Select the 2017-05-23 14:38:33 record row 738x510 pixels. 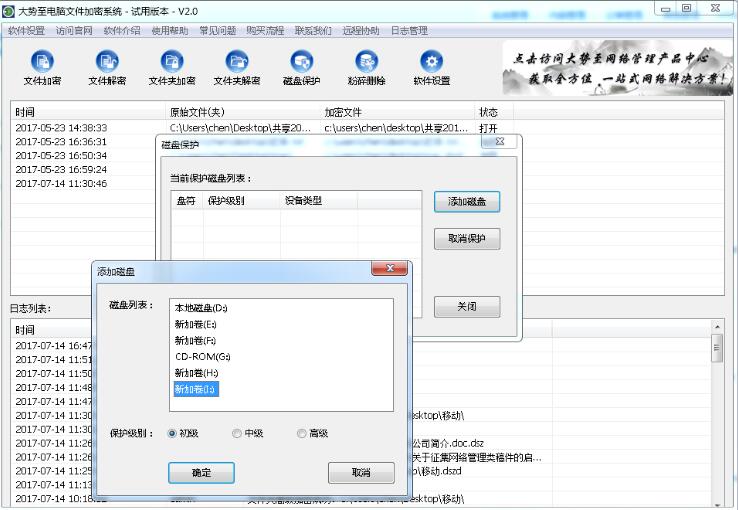click(x=367, y=128)
